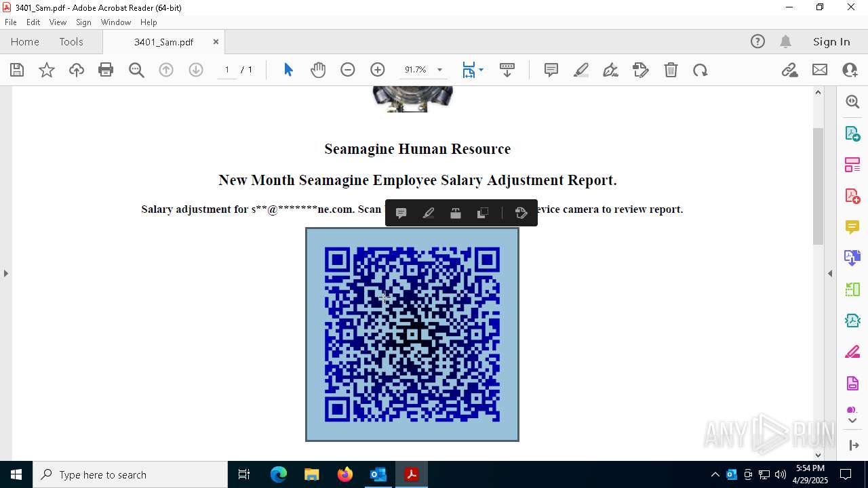The height and width of the screenshot is (488, 868).
Task: Select the 3401_Sam.pdf document tab
Action: [x=163, y=42]
